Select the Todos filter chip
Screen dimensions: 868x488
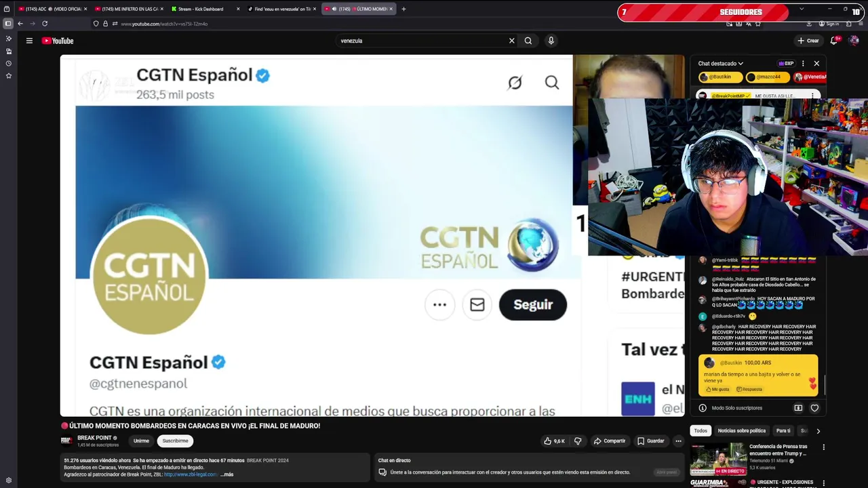701,430
